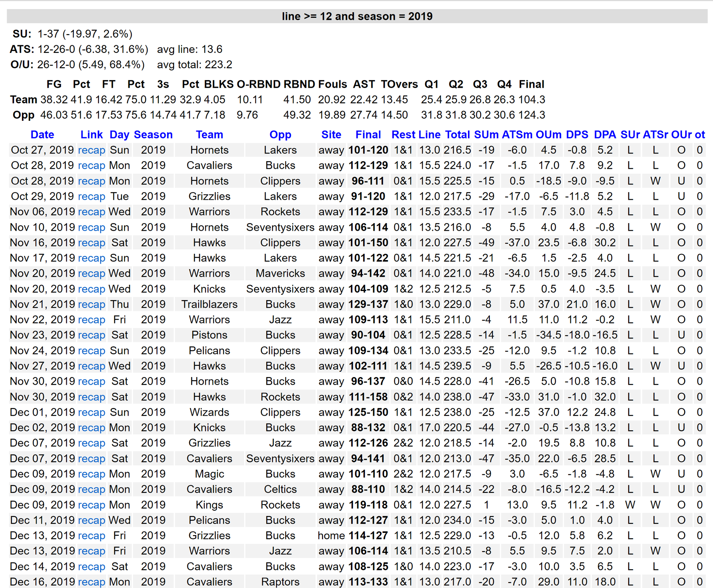
Task: Sort by SUr column header
Action: pyautogui.click(x=630, y=135)
